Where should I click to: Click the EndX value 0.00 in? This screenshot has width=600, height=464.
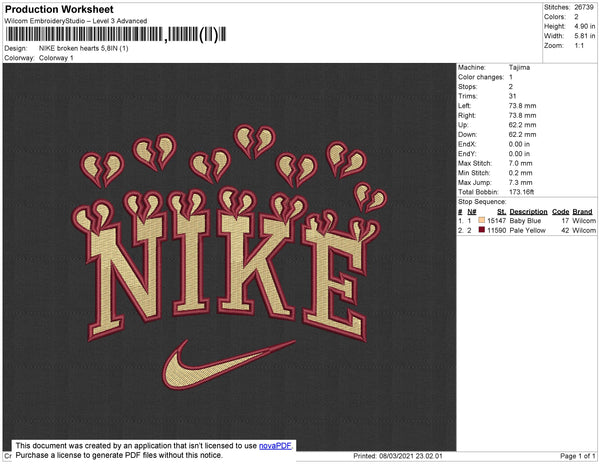pyautogui.click(x=519, y=144)
